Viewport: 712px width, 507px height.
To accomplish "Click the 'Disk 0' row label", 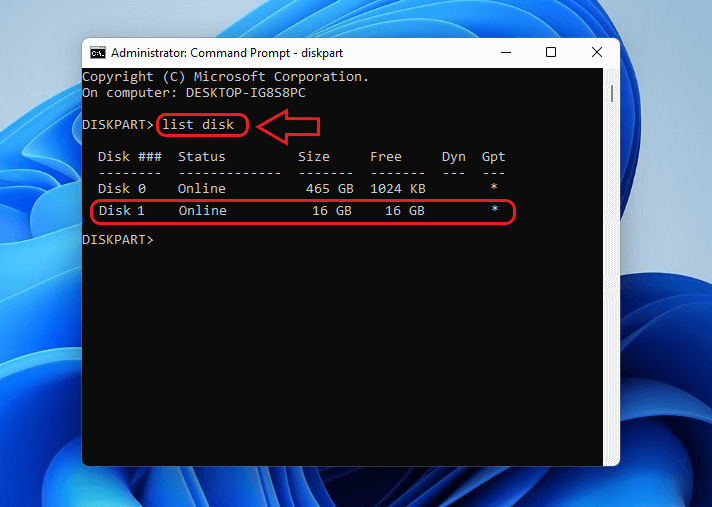I will [122, 188].
